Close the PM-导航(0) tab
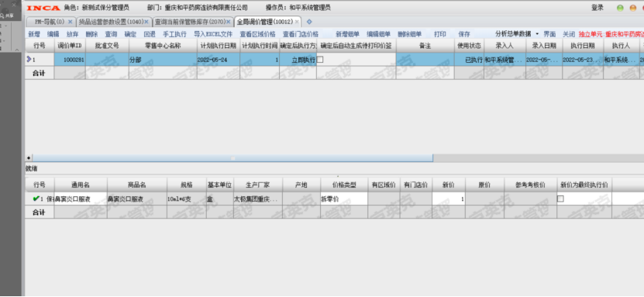Screen dimensions: 644x297 pos(71,22)
